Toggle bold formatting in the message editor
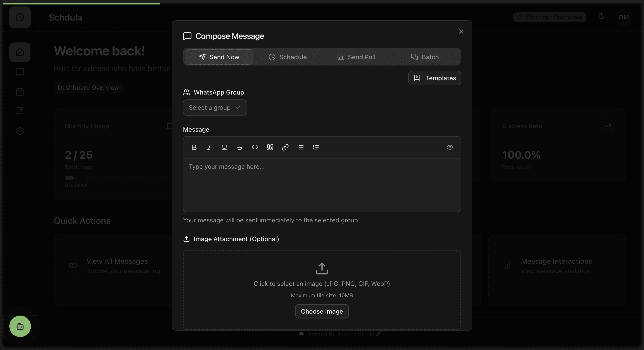This screenshot has height=350, width=644. [194, 147]
